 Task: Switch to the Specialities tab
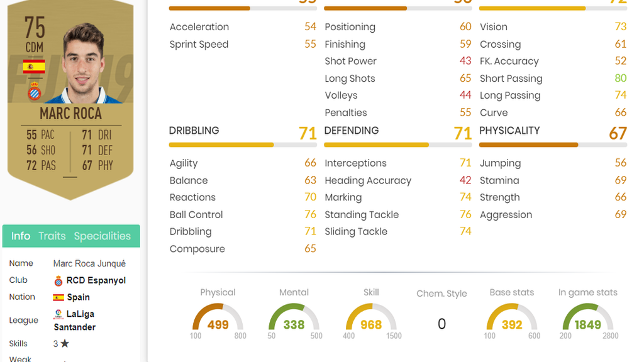pyautogui.click(x=103, y=236)
